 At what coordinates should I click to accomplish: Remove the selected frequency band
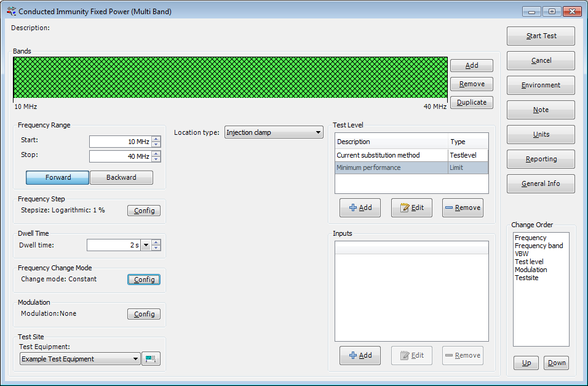click(x=472, y=84)
